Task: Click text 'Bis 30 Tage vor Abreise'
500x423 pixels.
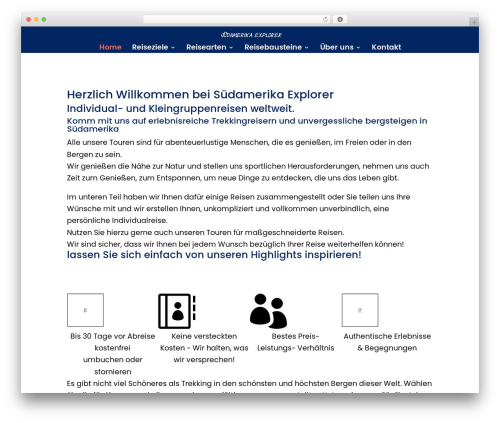Action: (113, 336)
